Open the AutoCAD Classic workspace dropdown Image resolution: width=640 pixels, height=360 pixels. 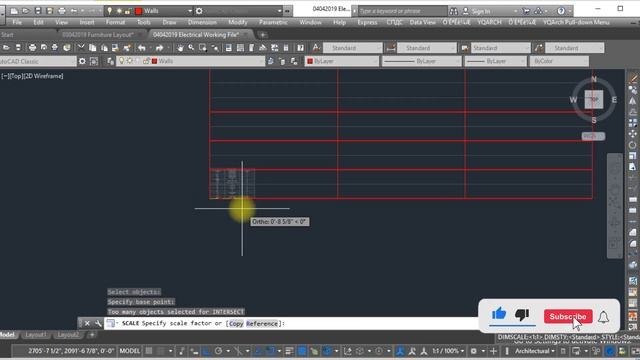(38, 61)
